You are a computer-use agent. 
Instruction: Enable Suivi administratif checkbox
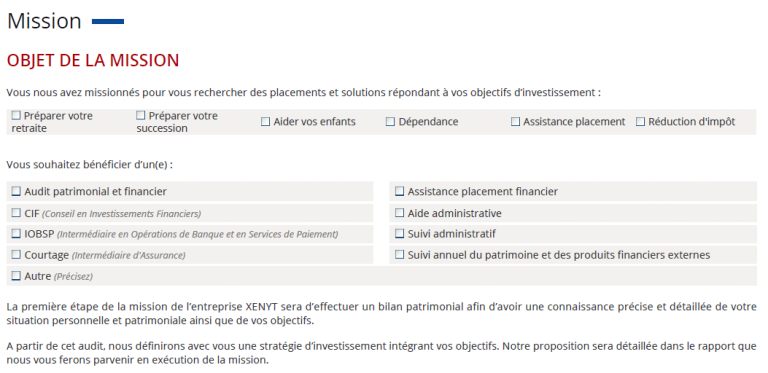[400, 234]
